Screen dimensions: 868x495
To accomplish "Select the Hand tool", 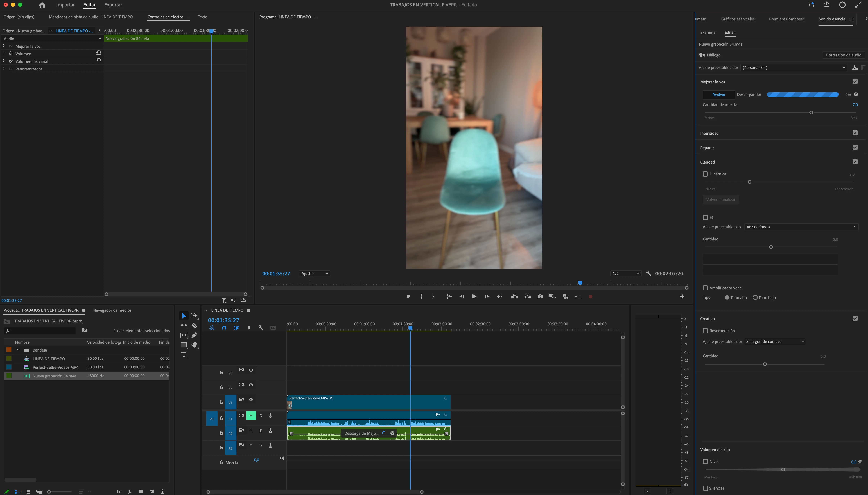I will (x=194, y=345).
